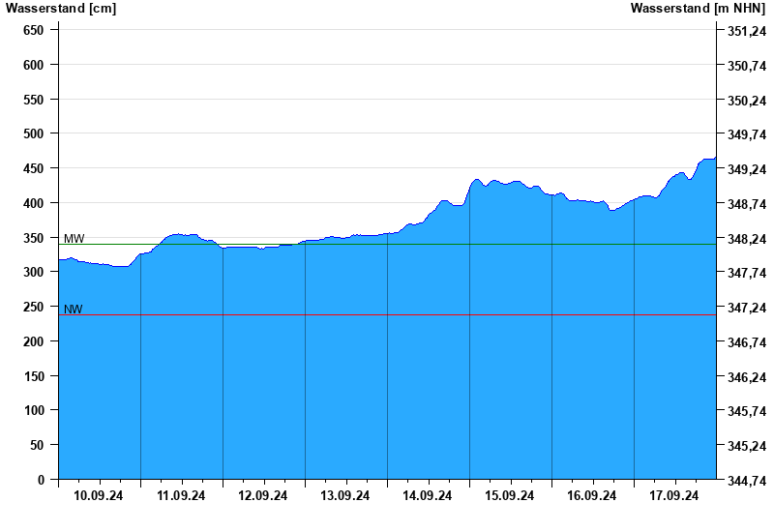Click the 344,74 value on right axis
Viewport: 774px width, 532px height.
click(x=747, y=481)
